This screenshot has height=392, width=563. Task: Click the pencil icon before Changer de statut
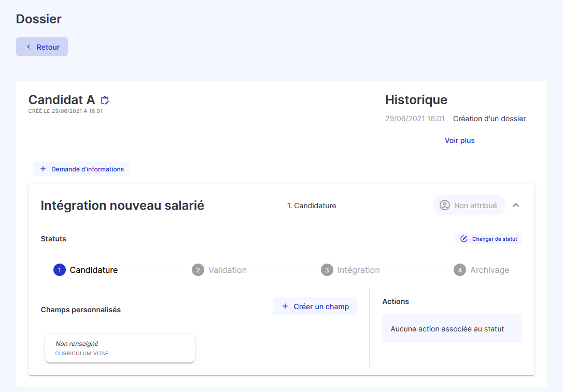click(x=463, y=238)
